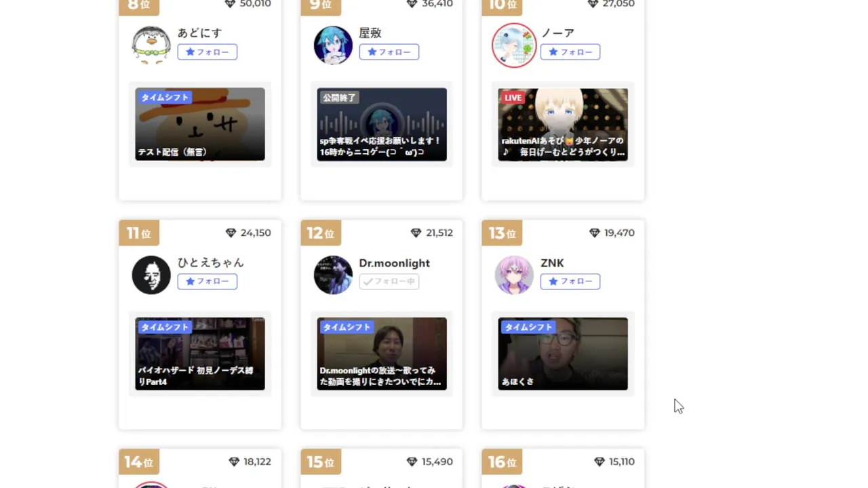868x488 pixels.
Task: Open ノーア's LIVE rakutenAI stream thumbnail
Action: [x=563, y=124]
